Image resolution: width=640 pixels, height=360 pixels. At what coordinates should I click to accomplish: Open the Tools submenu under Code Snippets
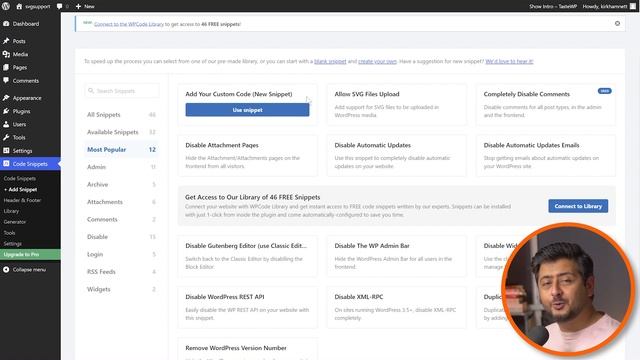pyautogui.click(x=9, y=233)
